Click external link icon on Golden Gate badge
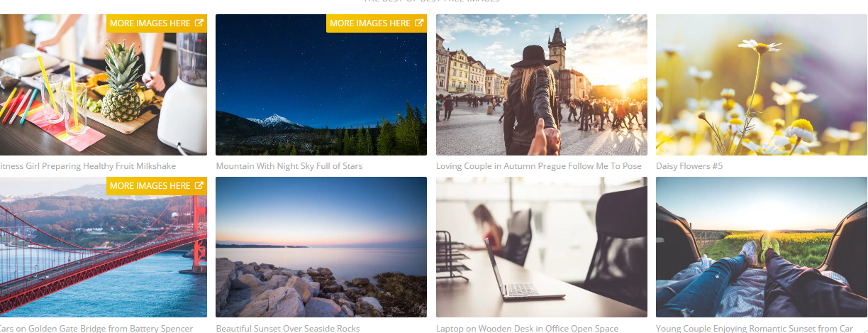Viewport: 868px width, 333px height. (199, 185)
